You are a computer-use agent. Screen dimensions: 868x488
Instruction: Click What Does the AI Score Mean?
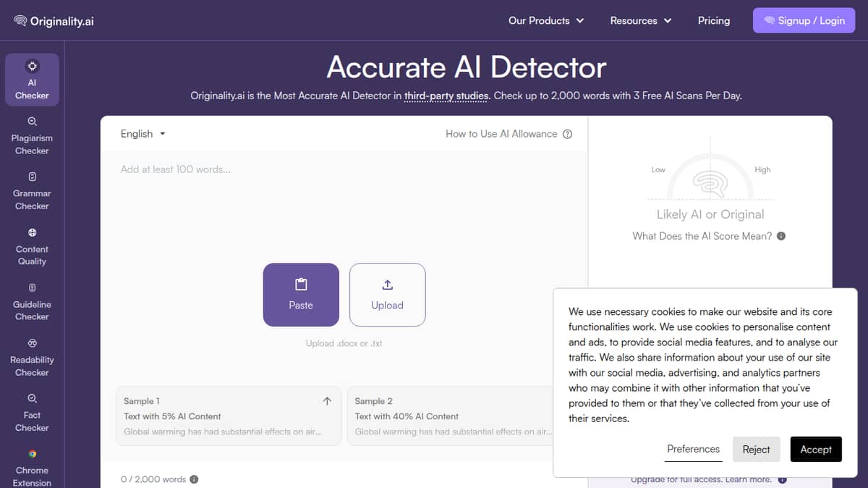pyautogui.click(x=702, y=236)
